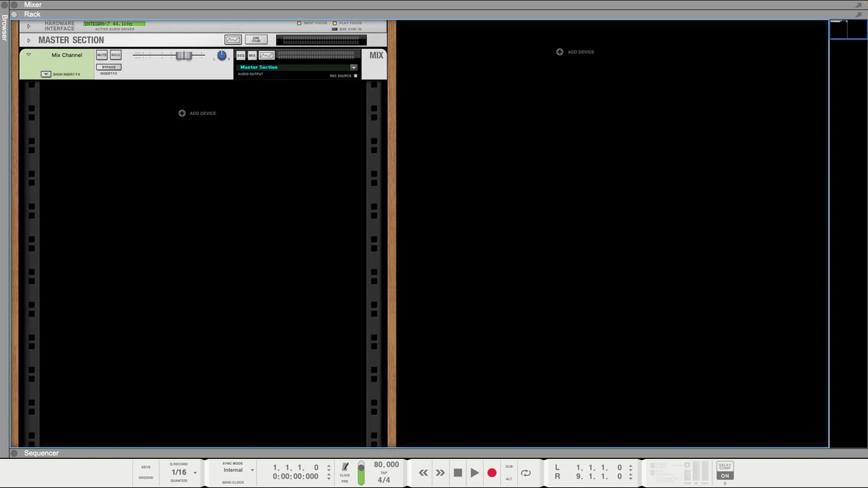Open the Quantize 1/16 value dropdown
The width and height of the screenshot is (868, 488).
click(x=183, y=472)
